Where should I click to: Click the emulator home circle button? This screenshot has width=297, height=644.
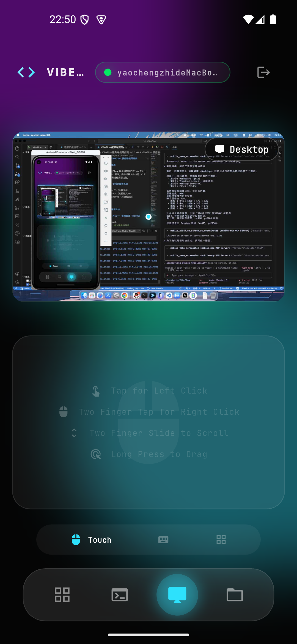point(106,225)
